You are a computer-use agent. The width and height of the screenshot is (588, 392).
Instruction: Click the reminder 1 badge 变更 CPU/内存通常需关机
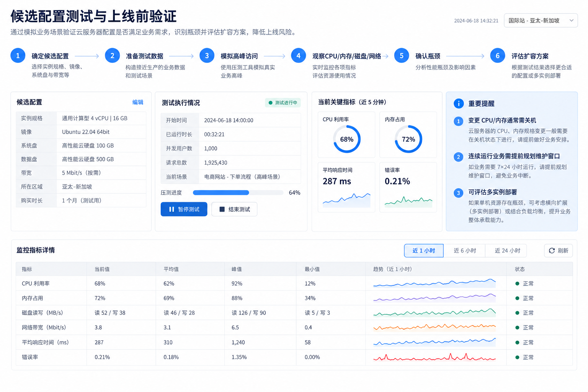coord(458,121)
